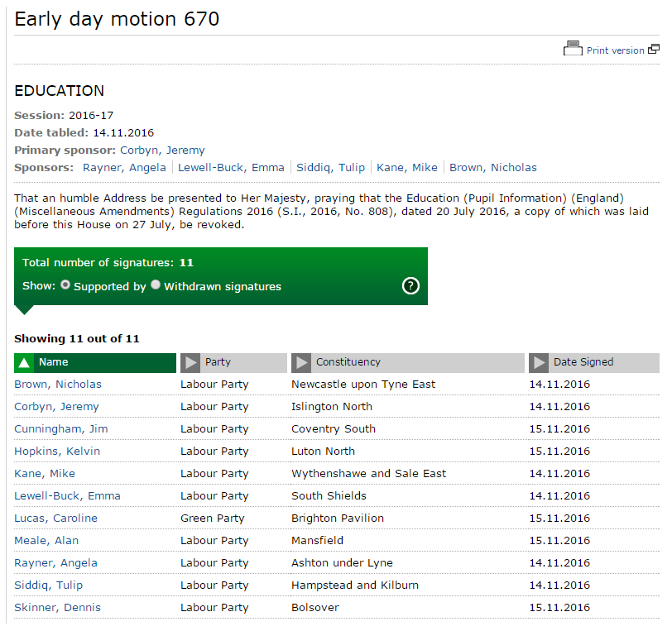Screen dimensions: 672x631
Task: Click the Constituency column sort arrow
Action: [x=301, y=363]
